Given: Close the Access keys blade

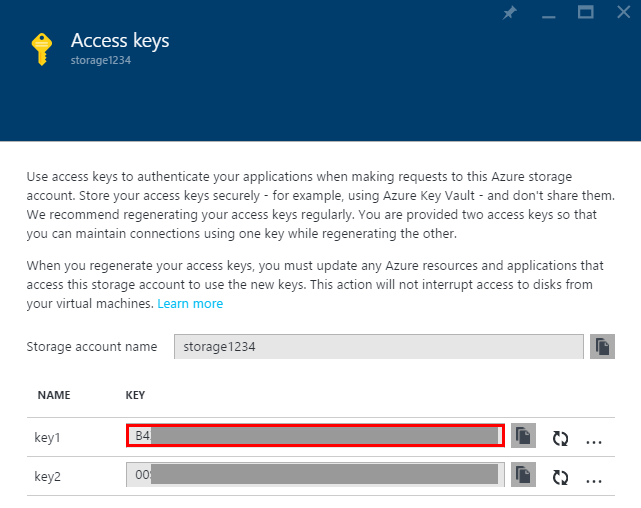Looking at the screenshot, I should [x=623, y=12].
